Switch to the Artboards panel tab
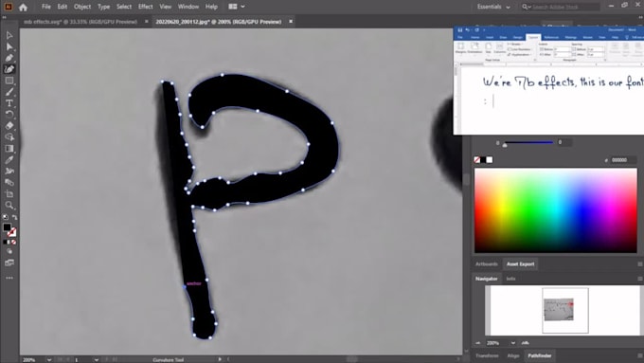This screenshot has width=644, height=363. pos(486,263)
